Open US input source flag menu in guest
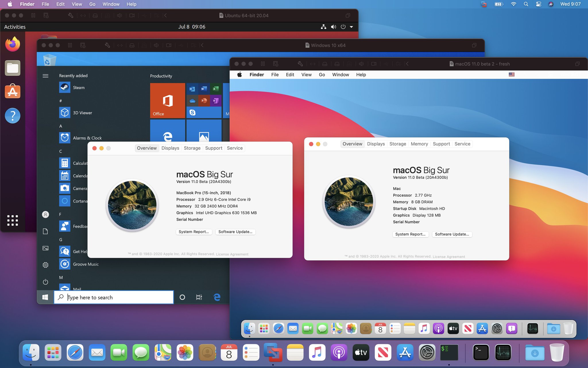 click(512, 74)
